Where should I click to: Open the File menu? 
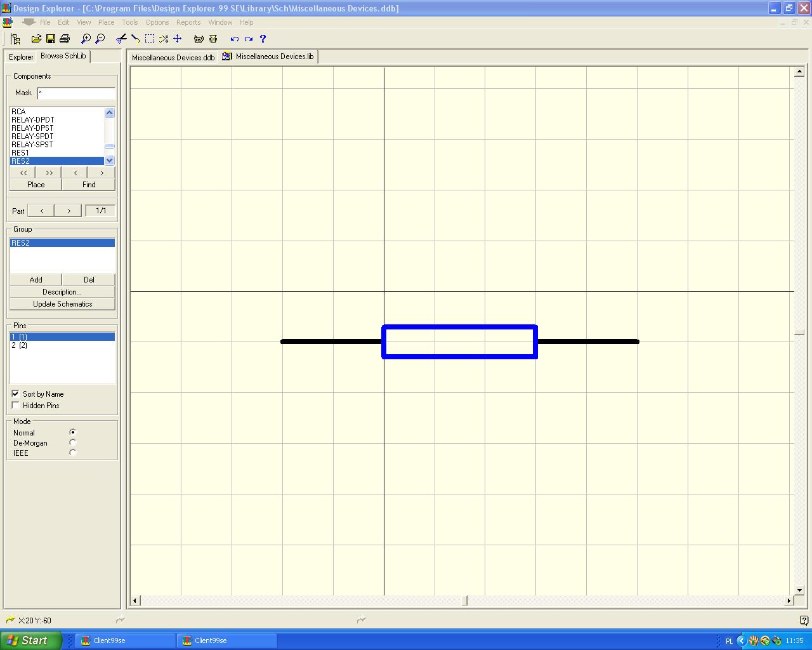(45, 22)
